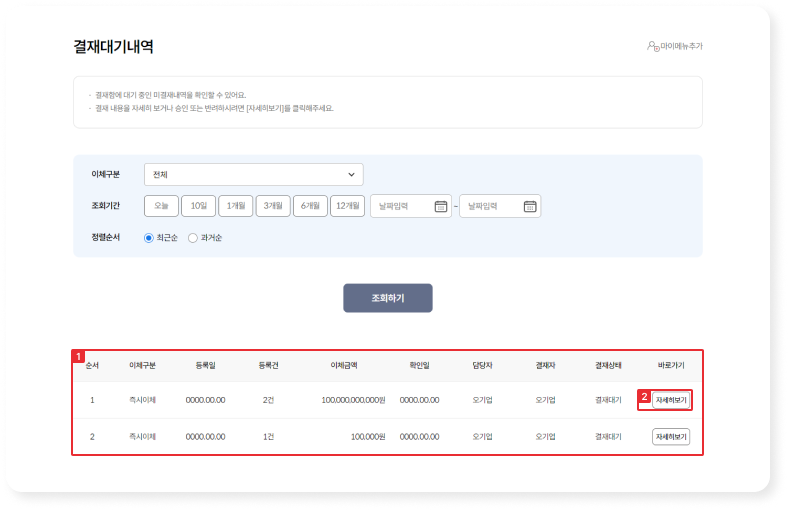Viewport: 788px width, 510px height.
Task: Click the 1건 count cell
Action: click(268, 437)
